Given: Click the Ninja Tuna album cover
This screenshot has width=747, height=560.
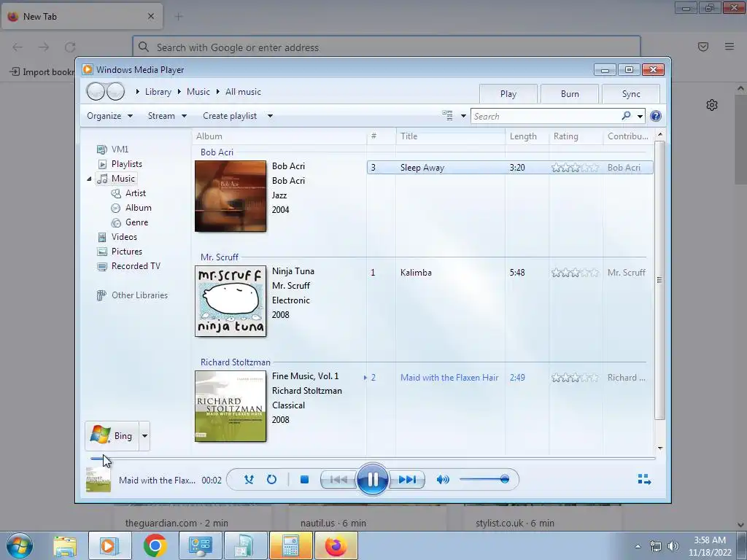Looking at the screenshot, I should (231, 301).
